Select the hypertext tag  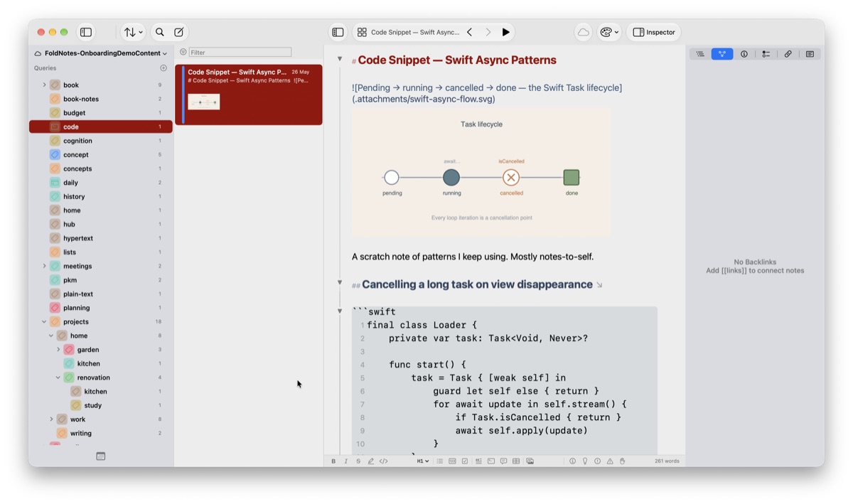point(100,238)
